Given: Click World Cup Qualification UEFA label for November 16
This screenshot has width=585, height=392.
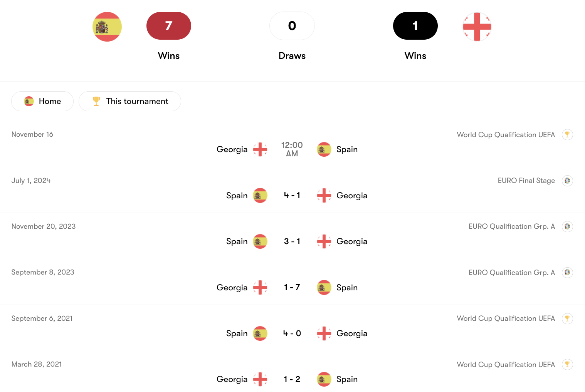Looking at the screenshot, I should point(506,135).
